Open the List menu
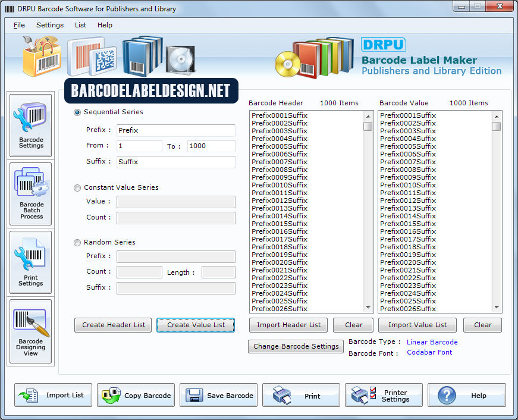The width and height of the screenshot is (518, 420). click(80, 25)
